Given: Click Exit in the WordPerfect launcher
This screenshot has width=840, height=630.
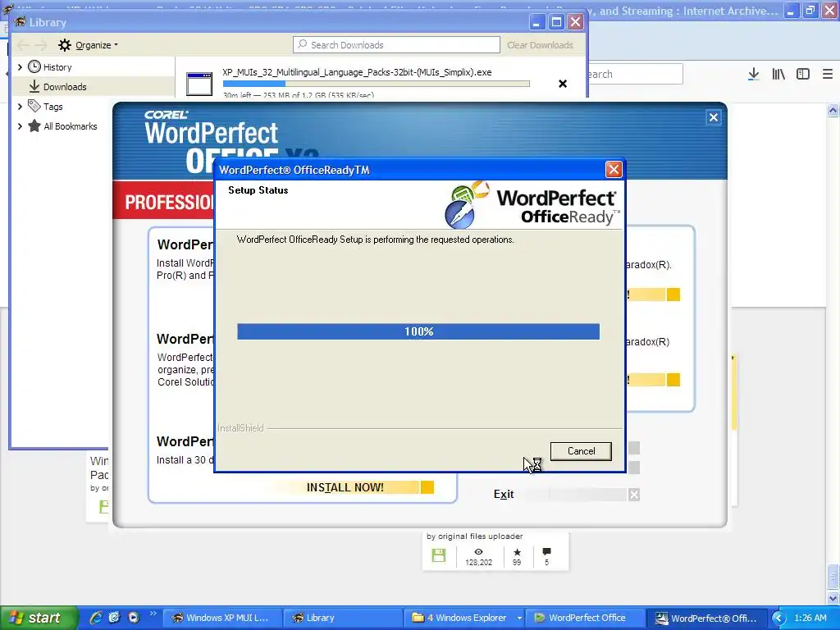Looking at the screenshot, I should pyautogui.click(x=504, y=494).
